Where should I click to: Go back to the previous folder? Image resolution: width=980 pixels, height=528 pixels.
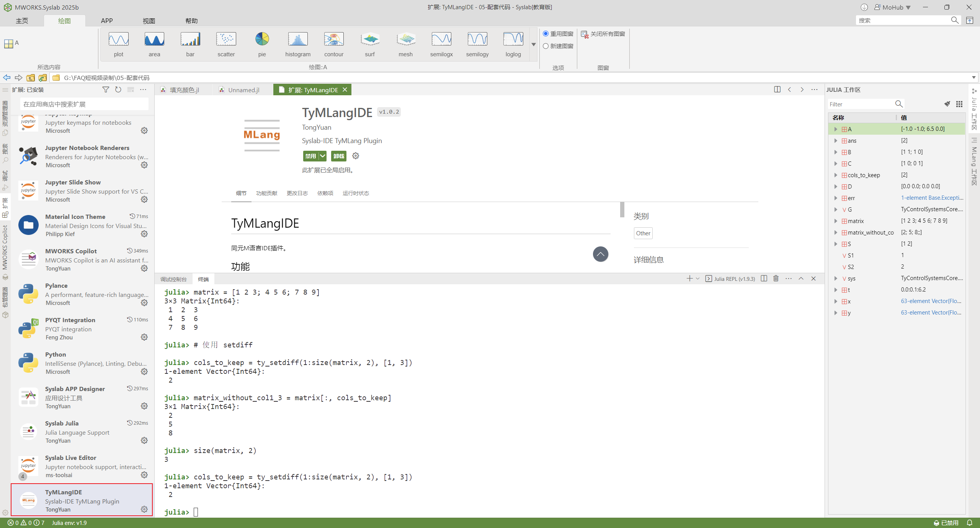tap(7, 78)
